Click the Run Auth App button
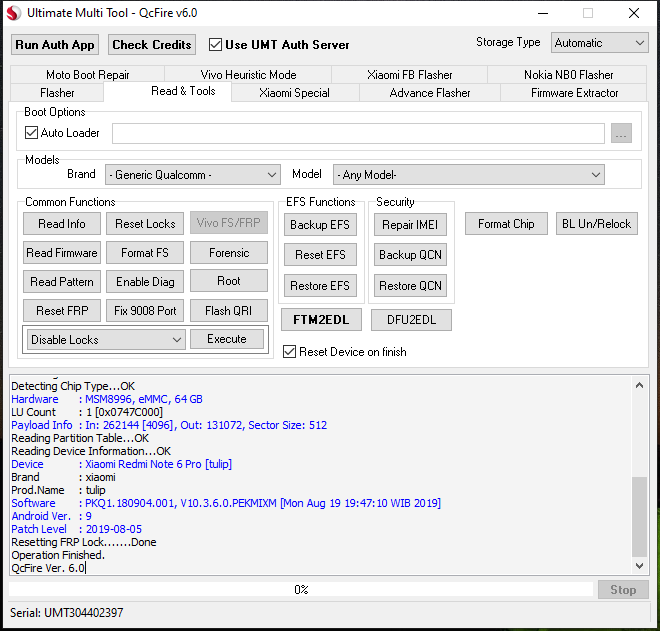Image resolution: width=660 pixels, height=631 pixels. [55, 45]
